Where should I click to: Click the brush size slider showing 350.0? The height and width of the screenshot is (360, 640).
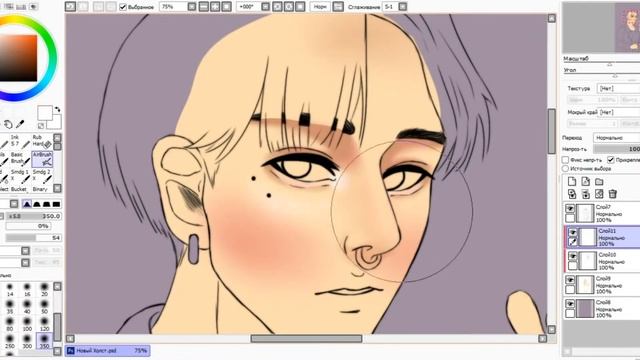tap(33, 216)
